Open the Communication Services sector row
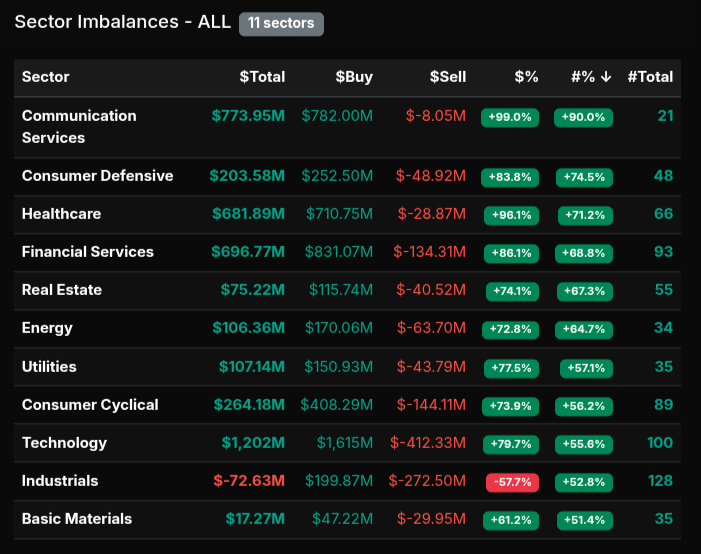The height and width of the screenshot is (554, 701). click(x=79, y=127)
